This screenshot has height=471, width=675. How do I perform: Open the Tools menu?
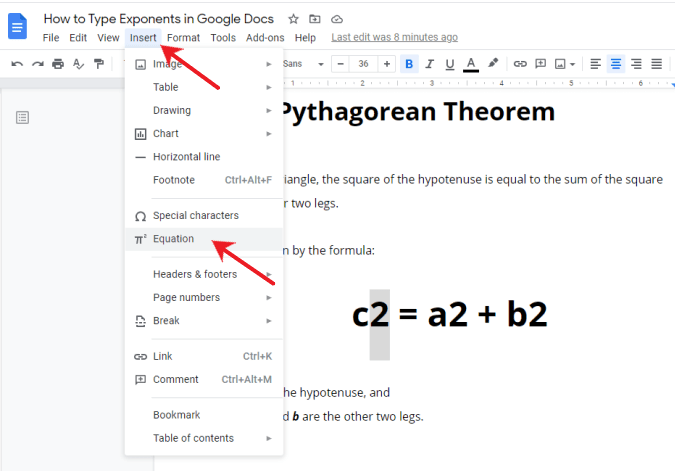[x=223, y=38]
